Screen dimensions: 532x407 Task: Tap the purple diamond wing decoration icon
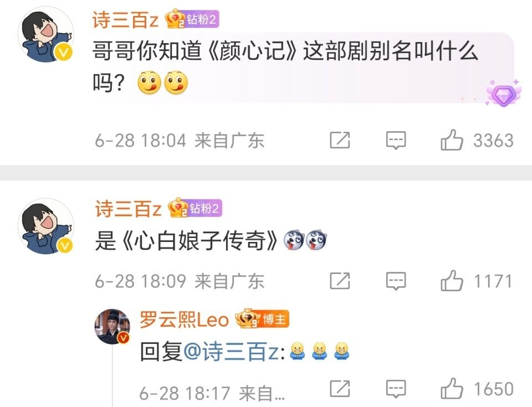[x=504, y=93]
